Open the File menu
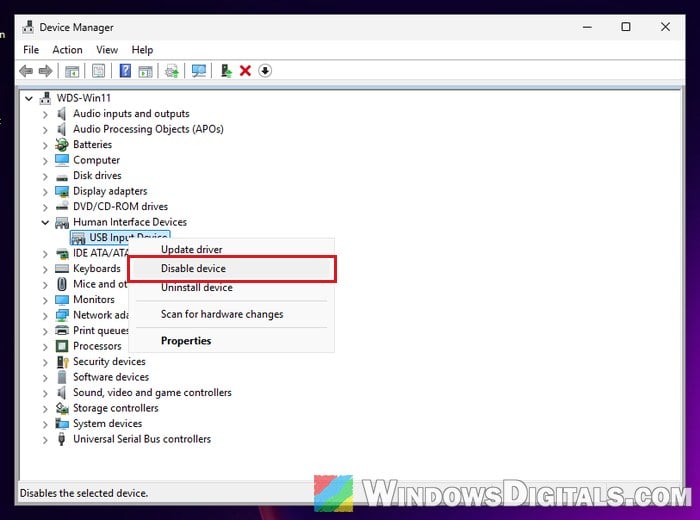 click(x=31, y=50)
